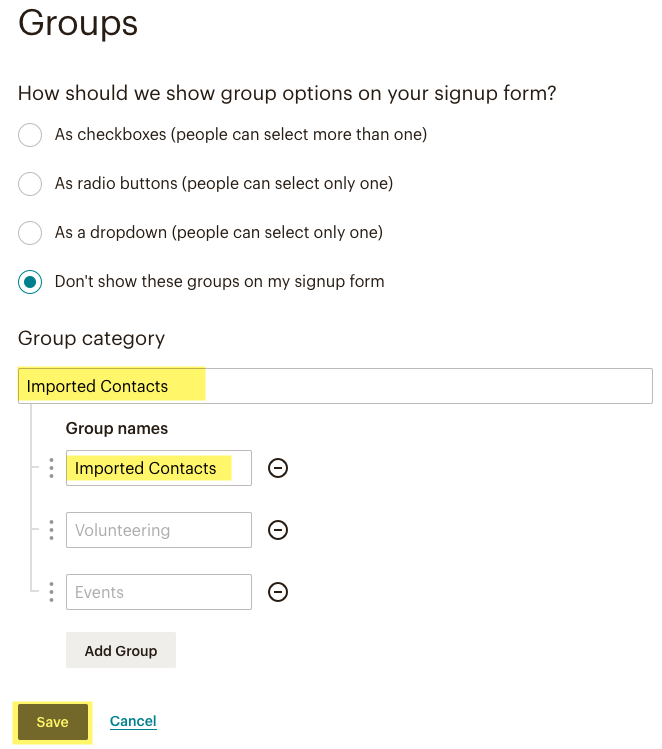Click 'Don't show these groups on my signup form' text

(x=220, y=281)
